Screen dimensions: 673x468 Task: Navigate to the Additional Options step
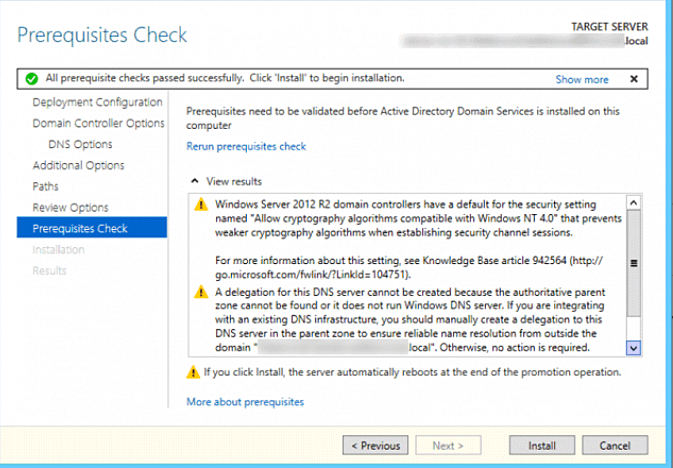point(79,166)
